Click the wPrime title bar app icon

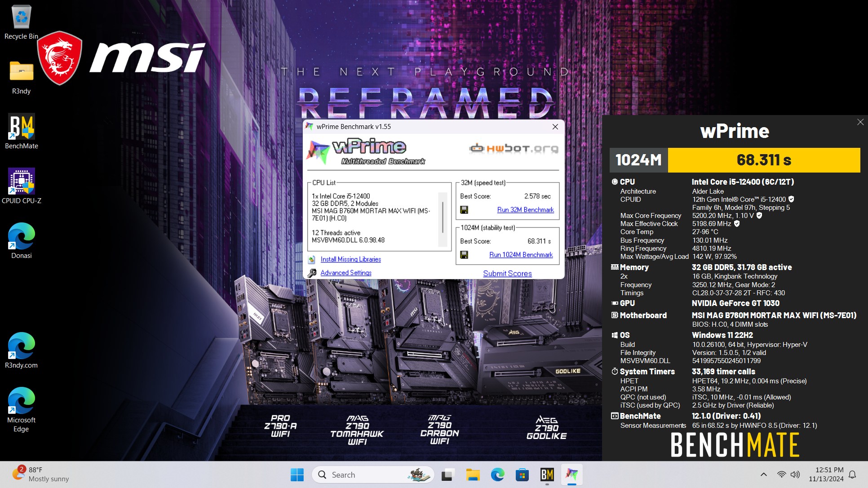pyautogui.click(x=309, y=126)
